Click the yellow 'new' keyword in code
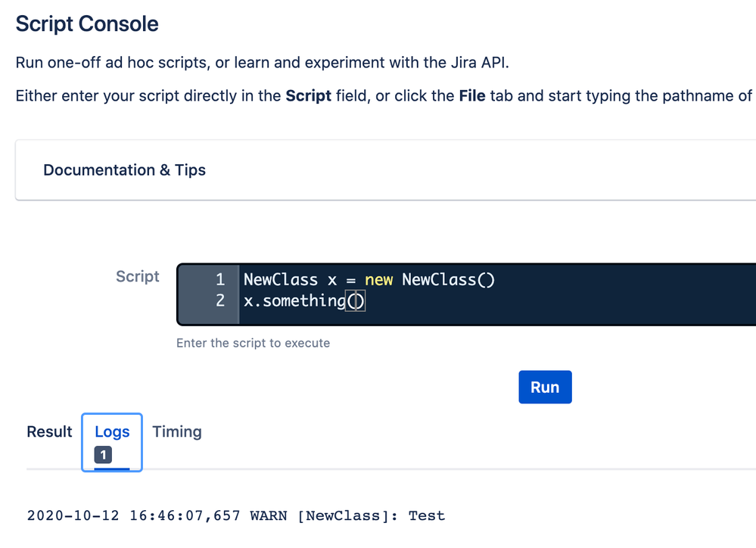The height and width of the screenshot is (548, 756). pyautogui.click(x=378, y=280)
